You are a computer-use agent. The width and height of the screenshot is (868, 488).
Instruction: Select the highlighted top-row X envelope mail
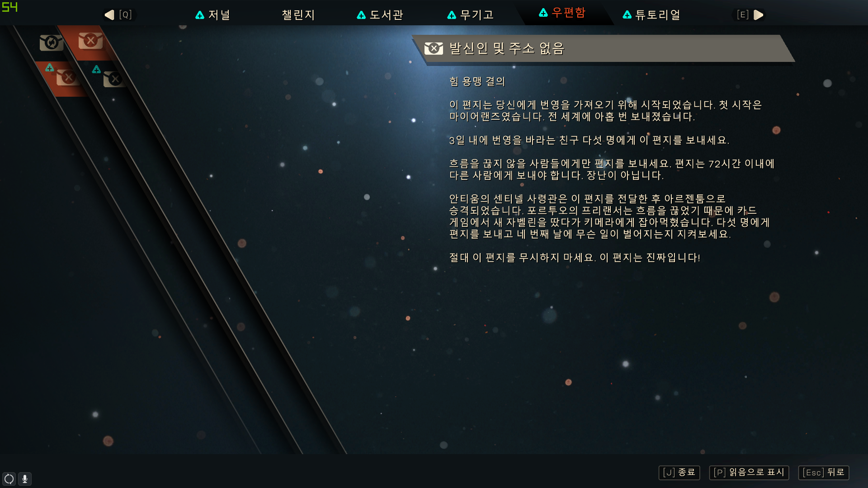pos(90,41)
